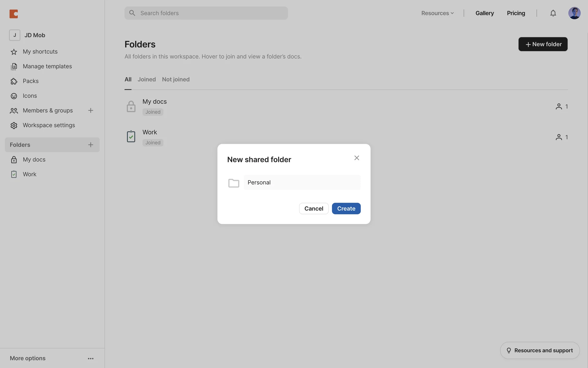Open the Pricing link
This screenshot has width=588, height=368.
tap(516, 13)
